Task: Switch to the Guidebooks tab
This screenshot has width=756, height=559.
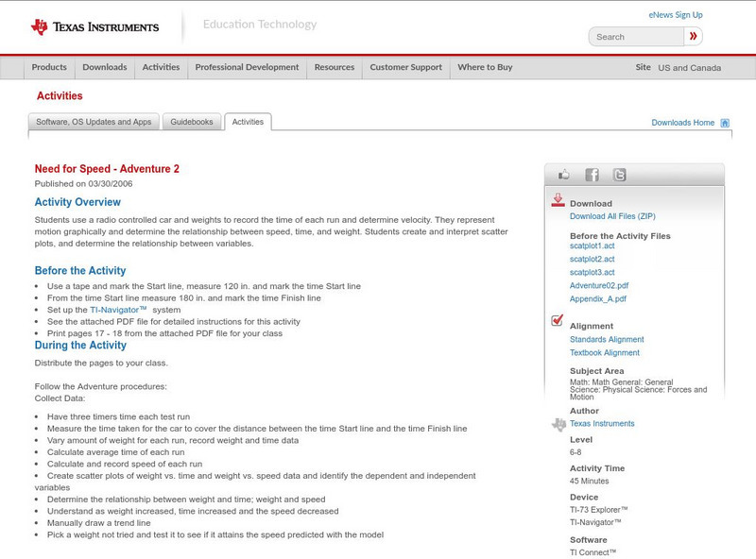Action: coord(192,122)
